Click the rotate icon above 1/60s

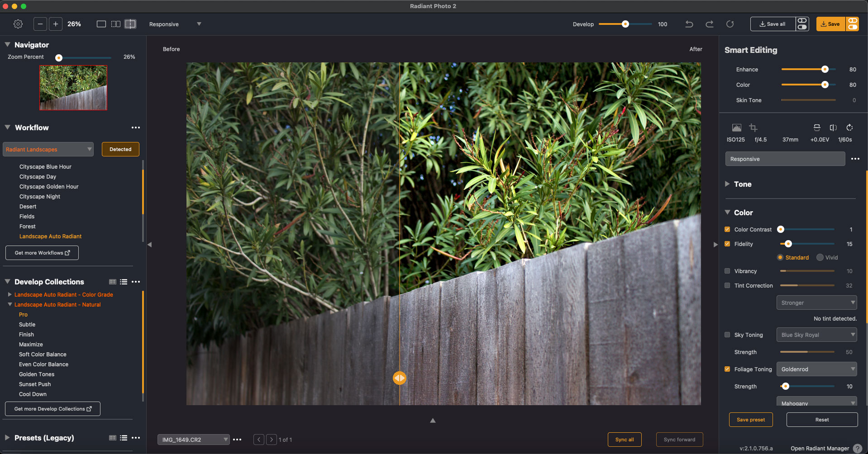[x=849, y=128]
